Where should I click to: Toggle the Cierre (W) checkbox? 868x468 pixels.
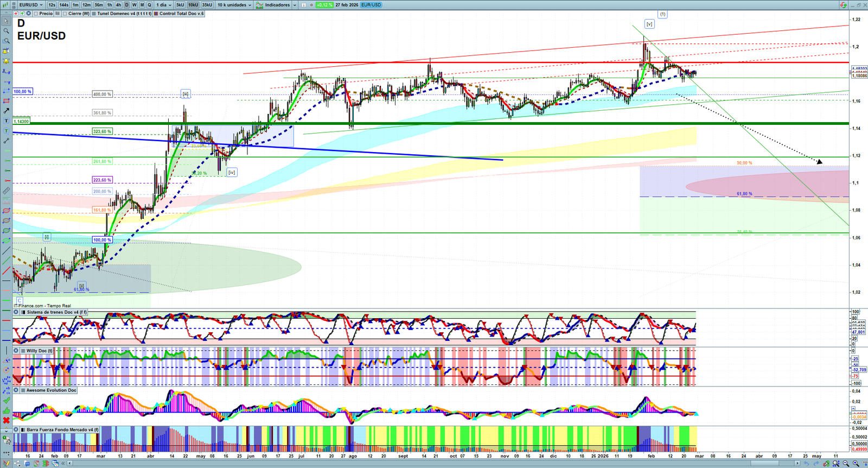(65, 14)
